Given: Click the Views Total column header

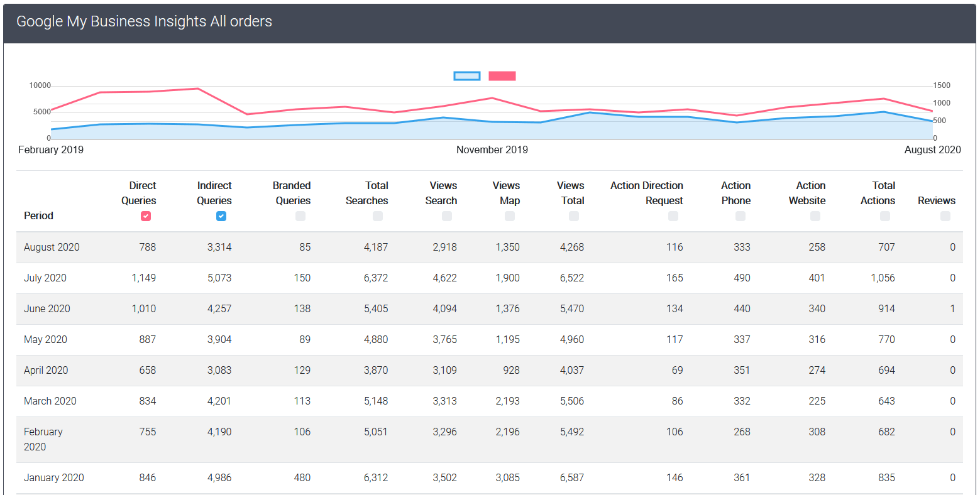Looking at the screenshot, I should tap(571, 193).
